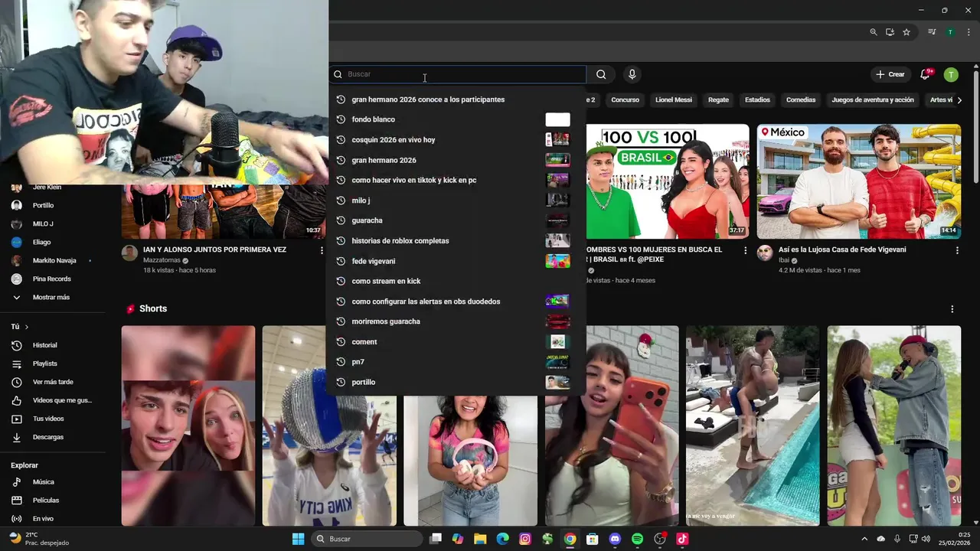Screen dimensions: 980x551
Task: Open the green YouTube account avatar
Action: point(951,74)
